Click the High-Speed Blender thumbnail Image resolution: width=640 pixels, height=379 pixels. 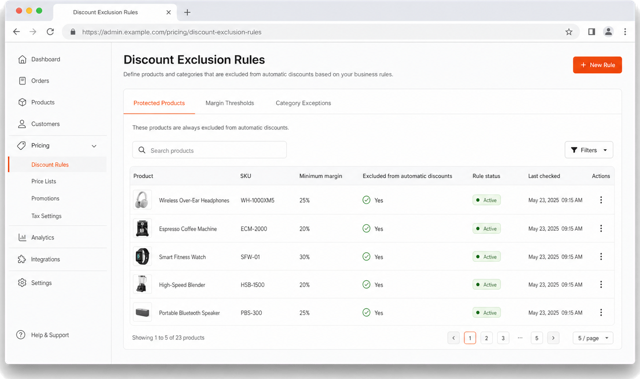pos(142,284)
